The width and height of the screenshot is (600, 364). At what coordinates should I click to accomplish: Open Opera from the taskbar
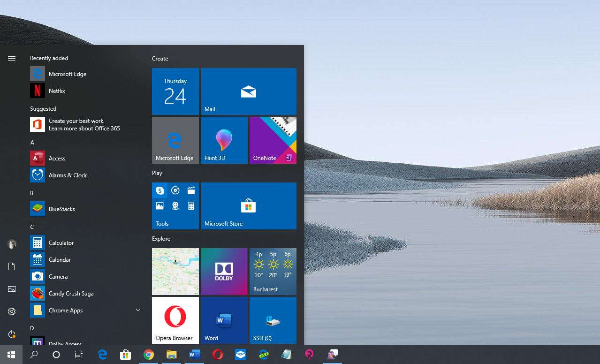click(217, 355)
